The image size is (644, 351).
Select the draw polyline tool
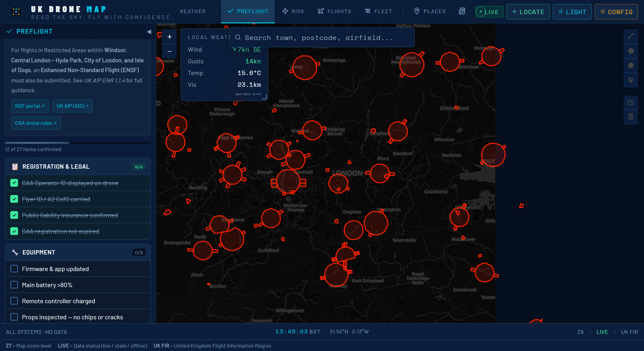click(x=631, y=37)
